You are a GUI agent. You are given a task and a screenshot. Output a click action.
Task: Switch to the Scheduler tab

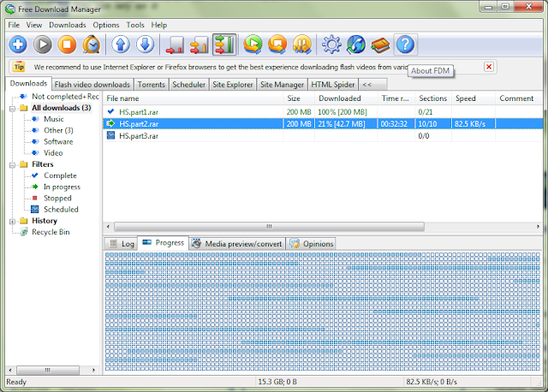188,85
